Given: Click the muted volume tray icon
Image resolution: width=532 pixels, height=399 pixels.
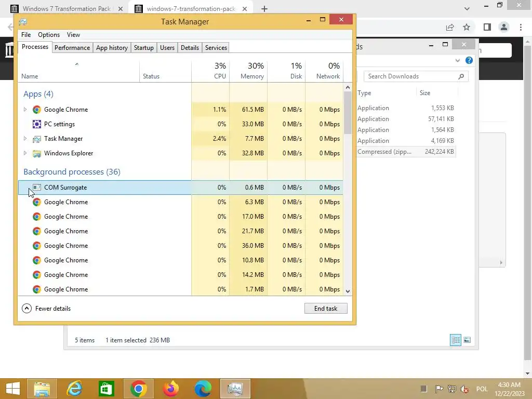Looking at the screenshot, I should tap(464, 389).
